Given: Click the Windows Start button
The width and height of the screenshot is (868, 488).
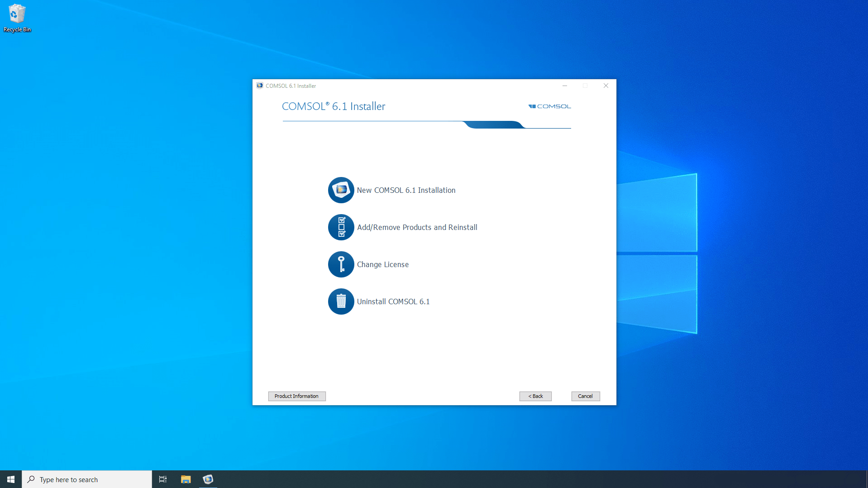Looking at the screenshot, I should [x=10, y=479].
